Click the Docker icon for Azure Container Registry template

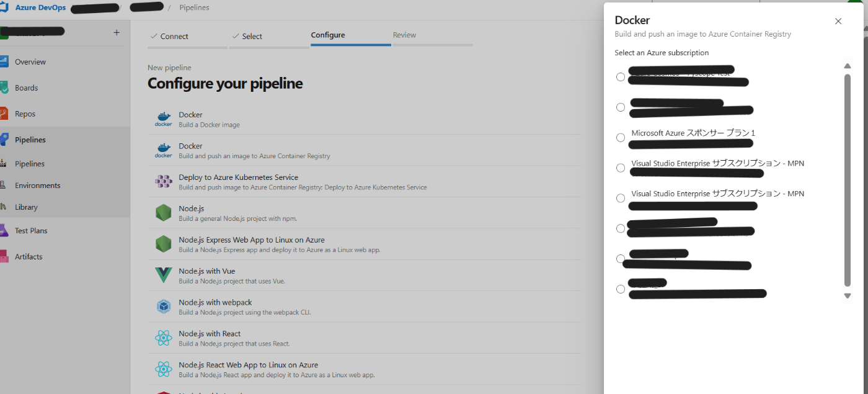coord(163,151)
